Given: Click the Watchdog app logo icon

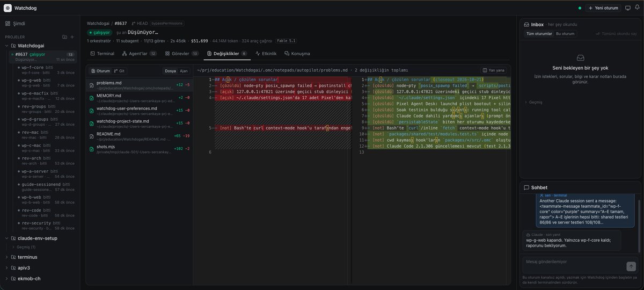Looking at the screenshot, I should click(x=8, y=8).
